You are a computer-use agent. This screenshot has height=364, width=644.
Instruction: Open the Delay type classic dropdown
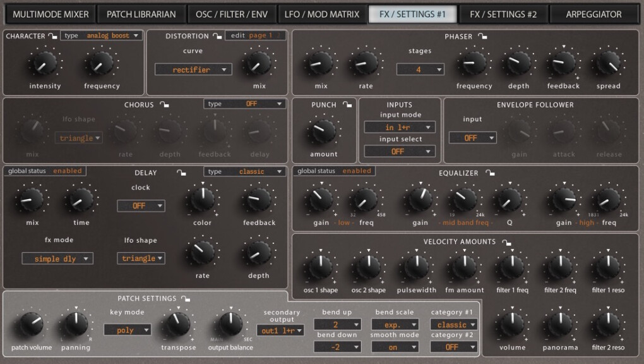point(244,171)
